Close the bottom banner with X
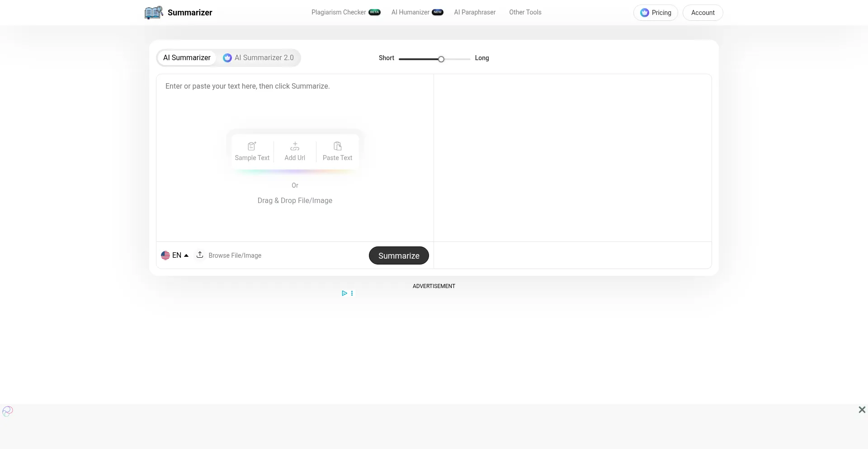This screenshot has width=868, height=449. pyautogui.click(x=862, y=410)
